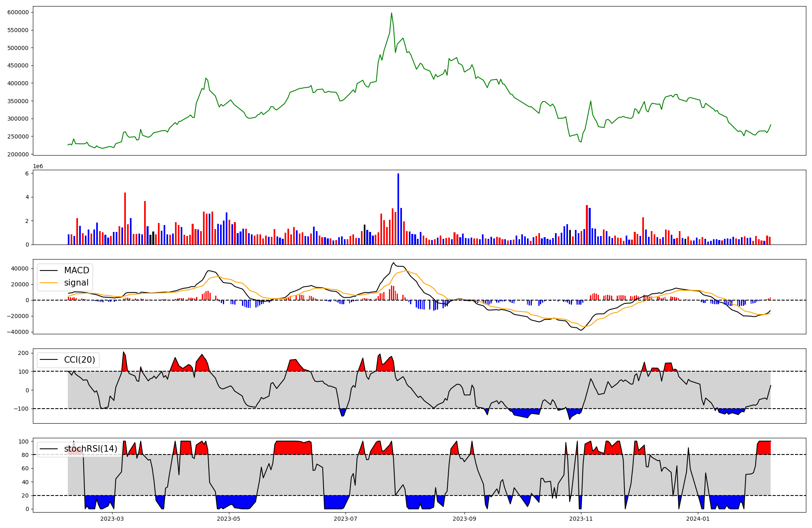Screen dimensions: 812x528
Task: Click the orange signal legend line swatch
Action: 49,283
